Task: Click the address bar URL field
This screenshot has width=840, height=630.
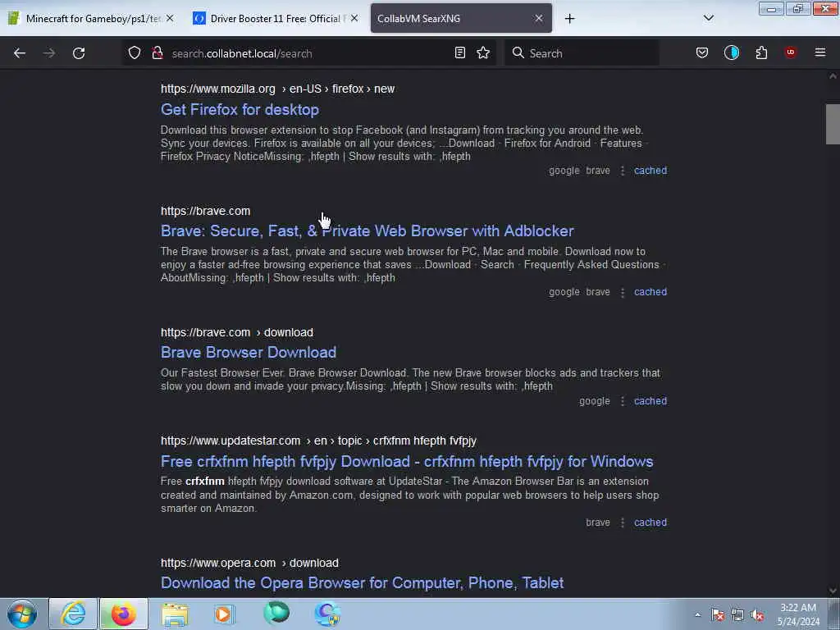Action: tap(308, 53)
